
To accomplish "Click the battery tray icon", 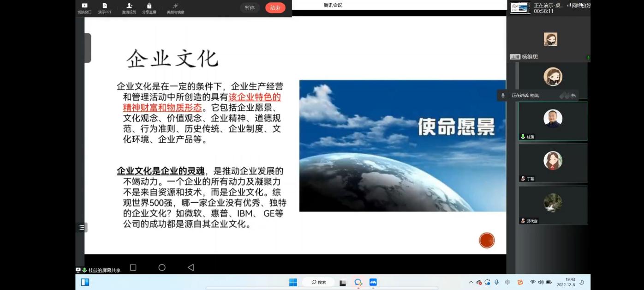I will 549,282.
